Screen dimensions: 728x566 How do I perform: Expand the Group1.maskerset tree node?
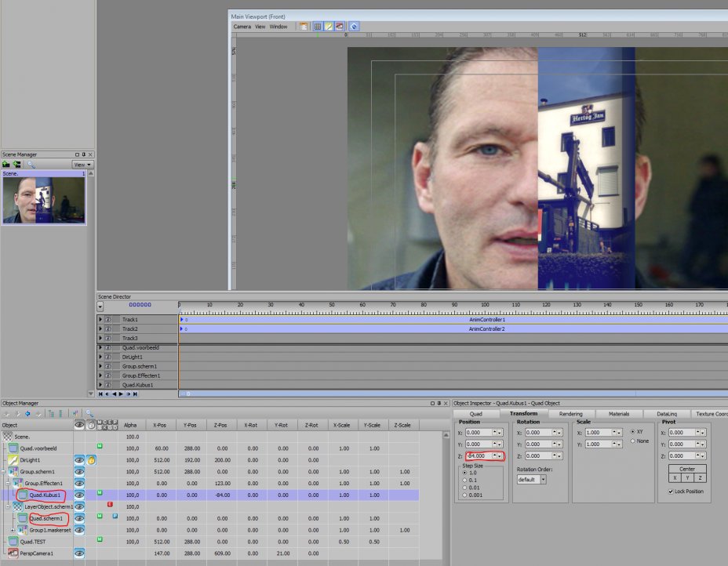[x=12, y=530]
